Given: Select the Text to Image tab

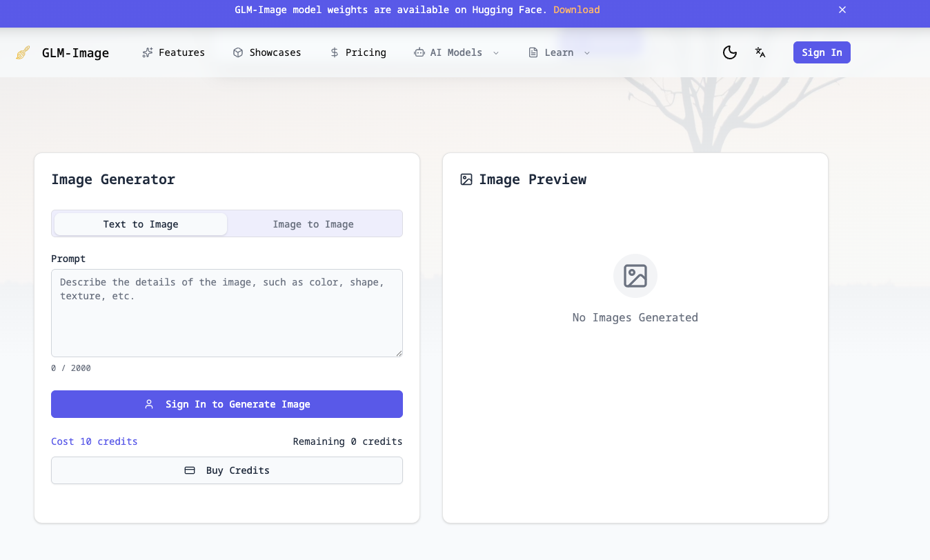Looking at the screenshot, I should click(141, 224).
